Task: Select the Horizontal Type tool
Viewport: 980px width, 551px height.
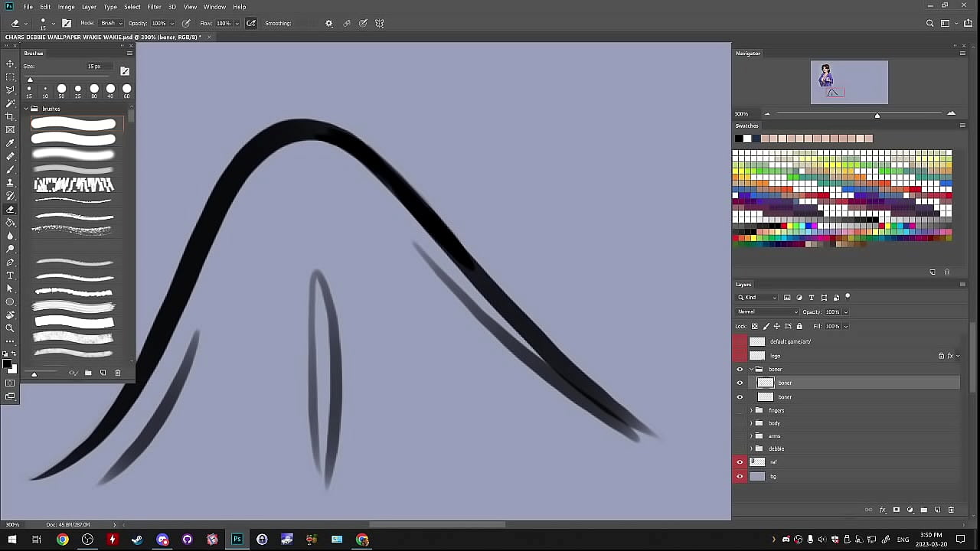Action: click(10, 275)
